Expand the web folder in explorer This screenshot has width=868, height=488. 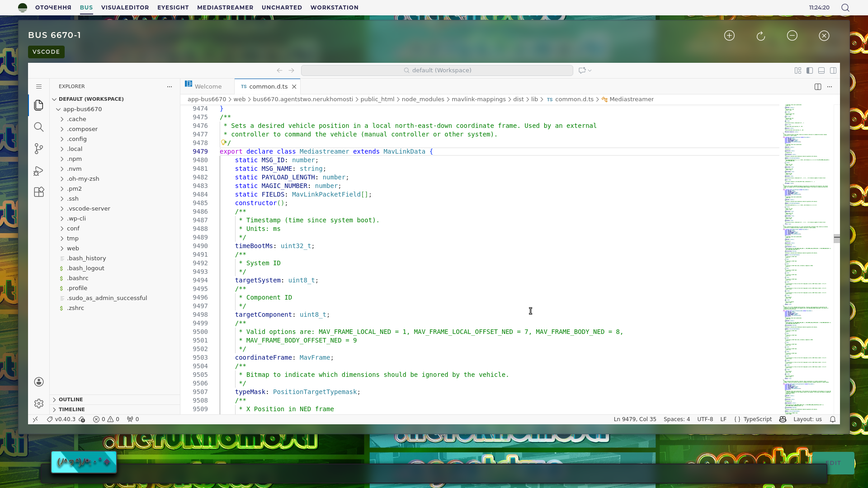click(73, 248)
